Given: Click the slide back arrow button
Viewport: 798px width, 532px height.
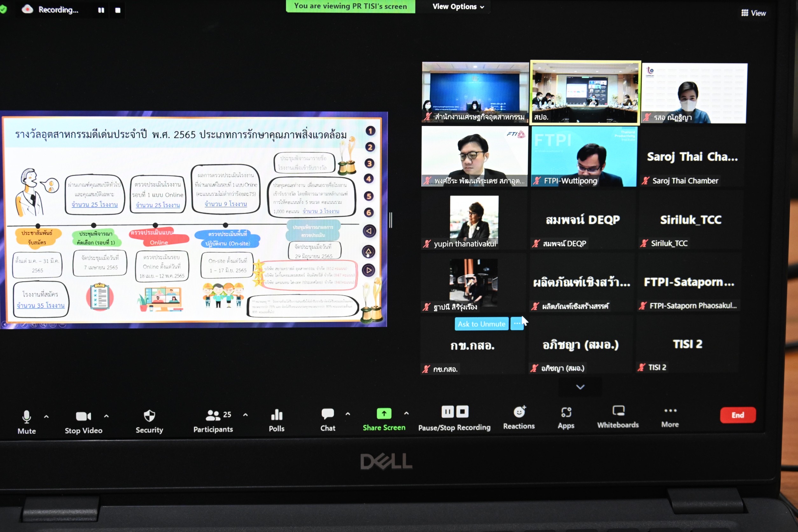Looking at the screenshot, I should pos(369,231).
